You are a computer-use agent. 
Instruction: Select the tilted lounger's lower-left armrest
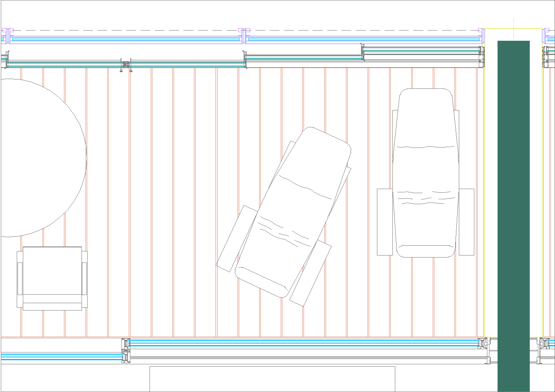click(237, 238)
